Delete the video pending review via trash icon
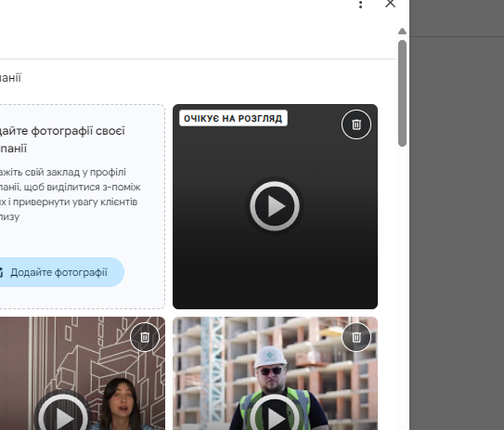Viewport: 504px width, 430px height. 356,124
